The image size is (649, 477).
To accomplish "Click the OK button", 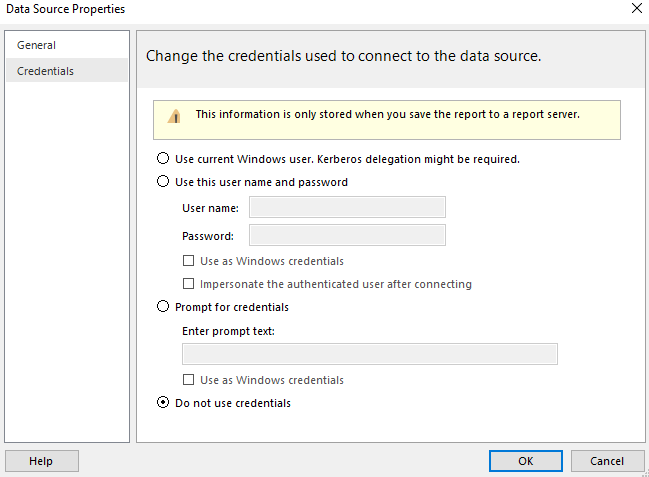I will tap(526, 461).
